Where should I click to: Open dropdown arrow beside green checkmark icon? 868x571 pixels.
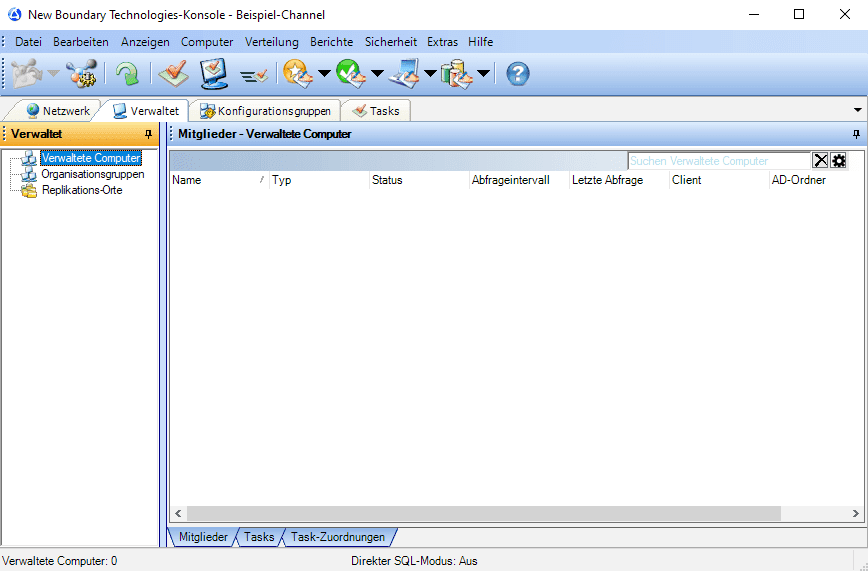[377, 73]
